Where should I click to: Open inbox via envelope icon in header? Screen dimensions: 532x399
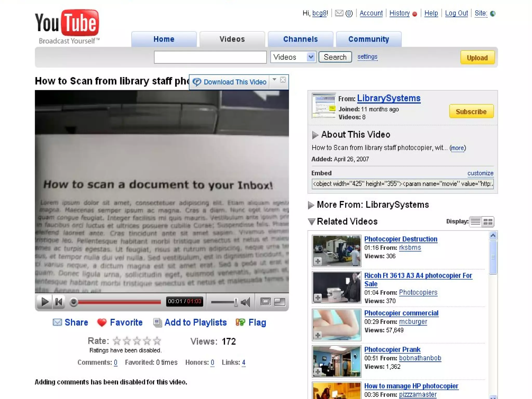(339, 13)
